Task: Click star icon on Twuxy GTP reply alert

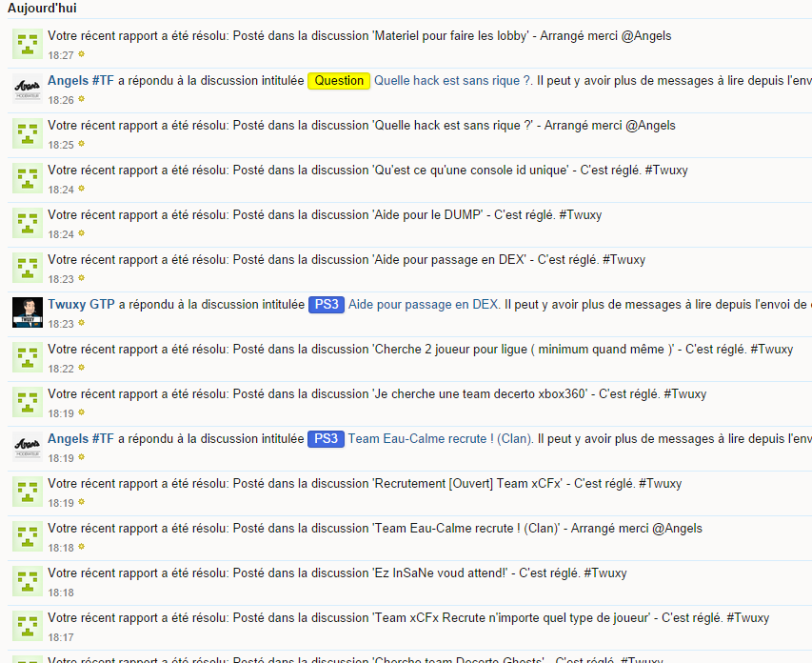Action: pos(81,322)
